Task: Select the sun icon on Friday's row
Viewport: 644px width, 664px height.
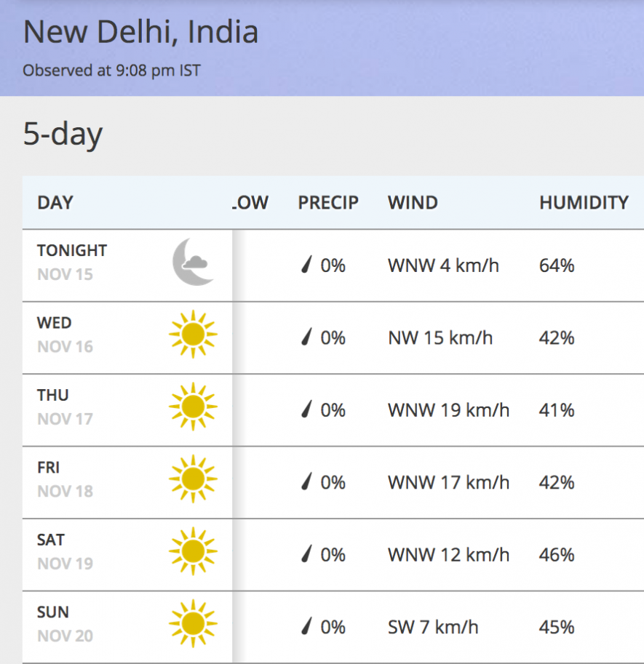Action: (191, 481)
